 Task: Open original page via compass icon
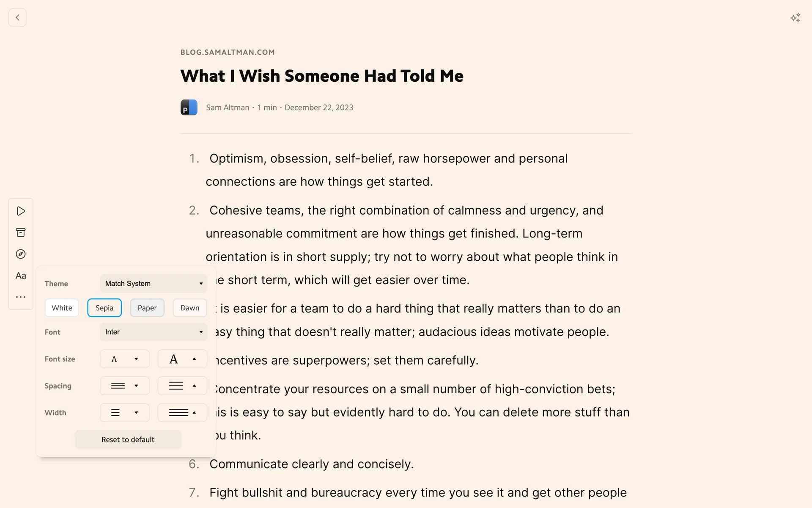21,254
